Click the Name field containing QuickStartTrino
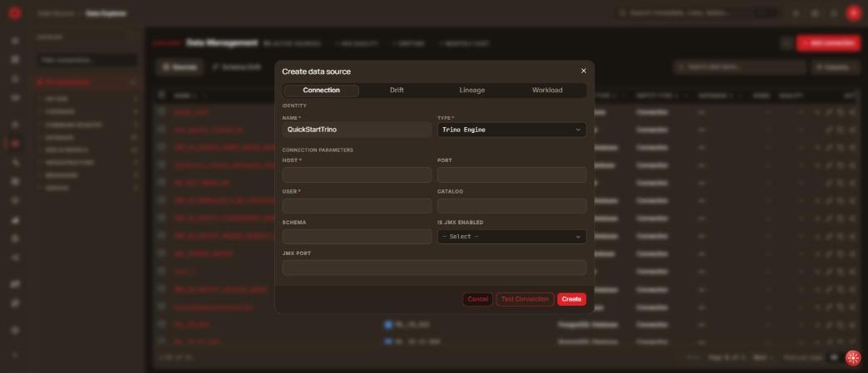Viewport: 868px width, 373px height. (x=357, y=130)
